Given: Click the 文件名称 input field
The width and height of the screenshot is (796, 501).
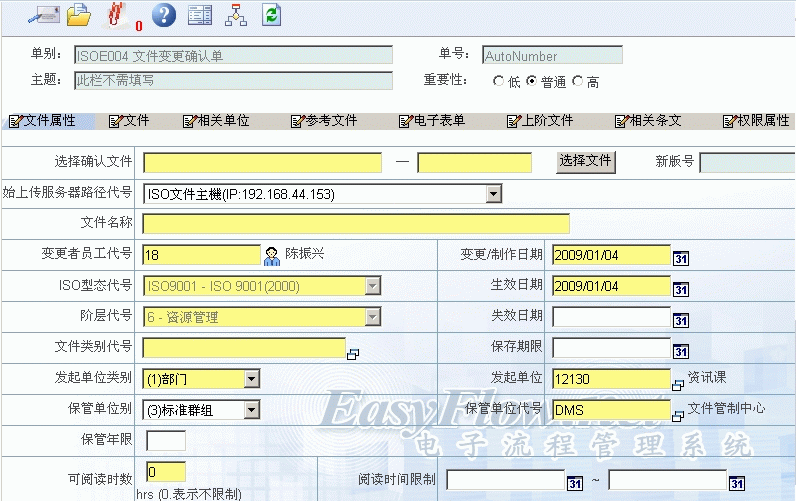Looking at the screenshot, I should tap(356, 224).
